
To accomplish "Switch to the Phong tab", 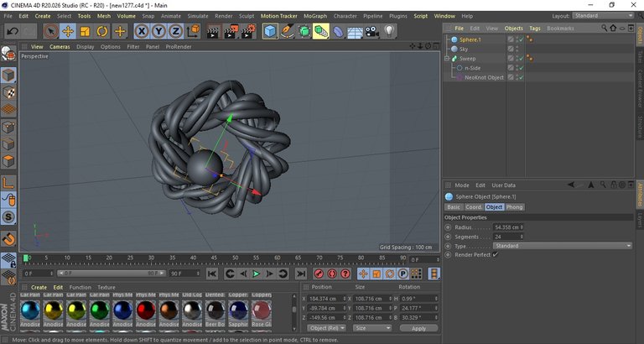I will click(514, 207).
